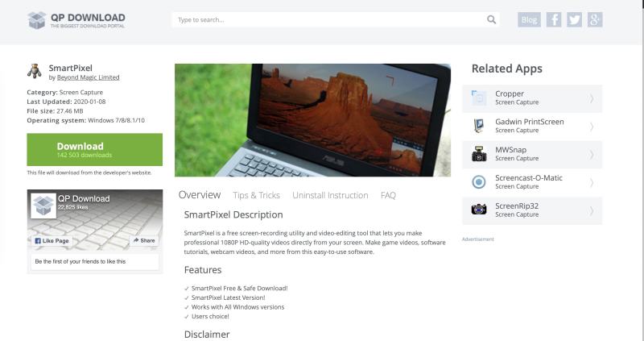The image size is (644, 341).
Task: Click the search magnifier icon
Action: [491, 19]
